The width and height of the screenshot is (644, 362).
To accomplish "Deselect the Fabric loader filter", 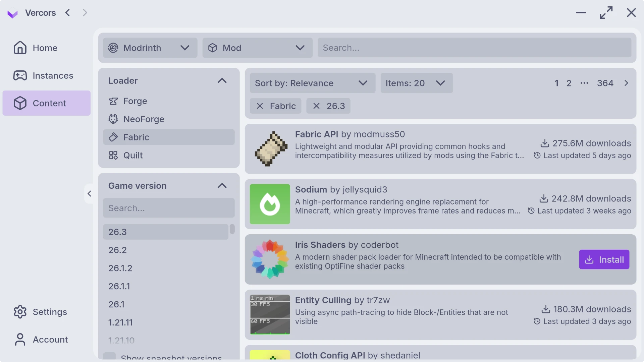I will tap(169, 137).
